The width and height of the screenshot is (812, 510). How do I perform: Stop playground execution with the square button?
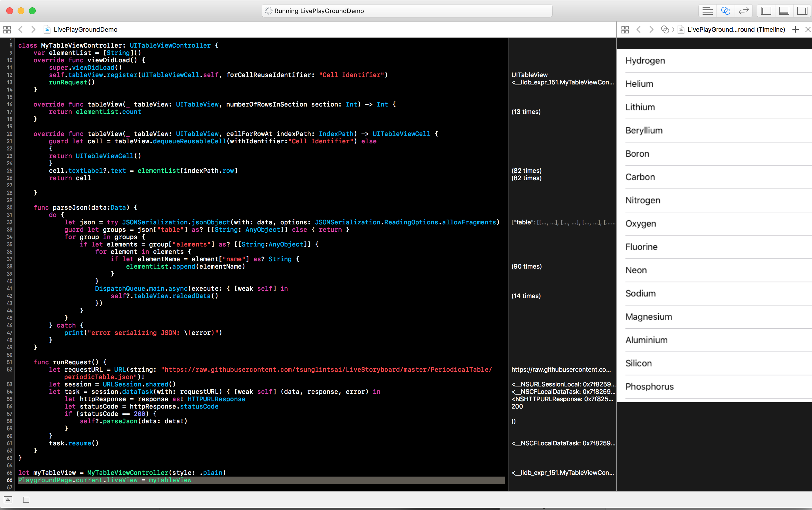tap(26, 500)
